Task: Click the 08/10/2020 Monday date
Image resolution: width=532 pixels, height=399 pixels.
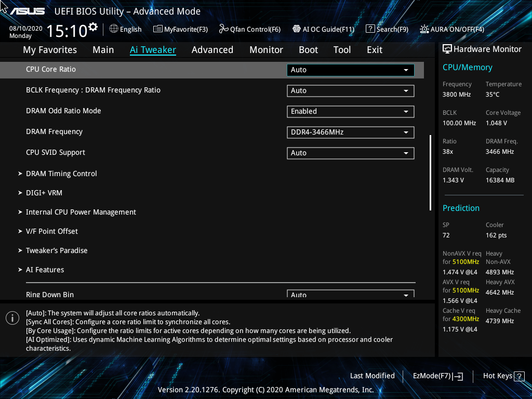Action: point(26,32)
